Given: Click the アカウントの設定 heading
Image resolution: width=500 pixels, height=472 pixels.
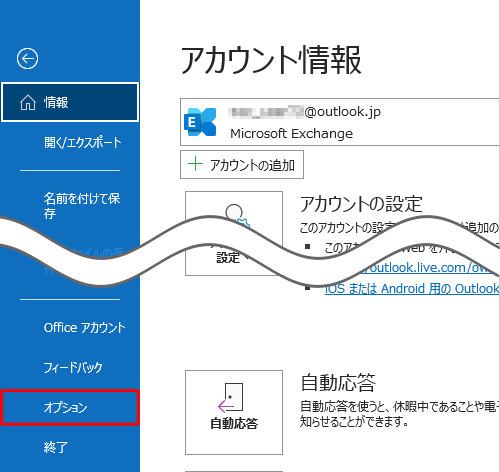Looking at the screenshot, I should (361, 204).
